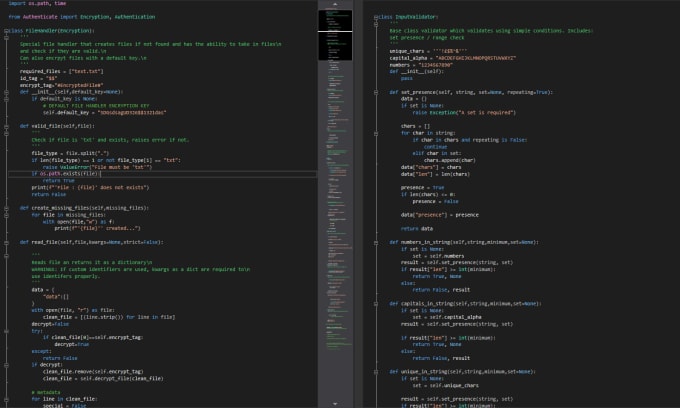The height and width of the screenshot is (408, 680).
Task: Click the clean_file.remove(self.encrypt_tag) line
Action: (93, 372)
